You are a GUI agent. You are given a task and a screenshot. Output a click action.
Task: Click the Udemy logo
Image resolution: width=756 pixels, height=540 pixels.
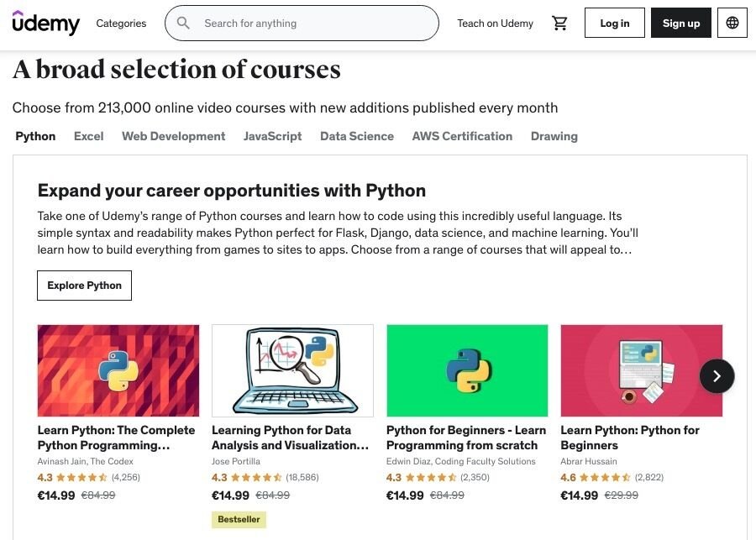pos(46,23)
